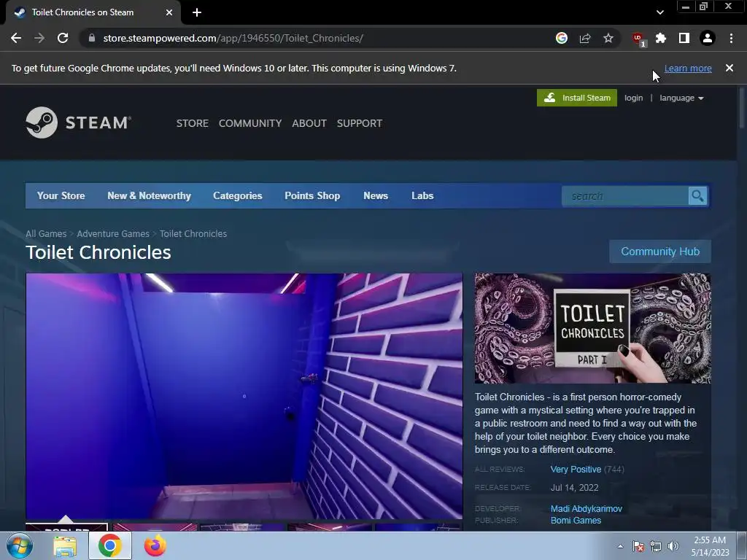This screenshot has width=747, height=560.
Task: Open the SUPPORT menu
Action: (x=360, y=123)
